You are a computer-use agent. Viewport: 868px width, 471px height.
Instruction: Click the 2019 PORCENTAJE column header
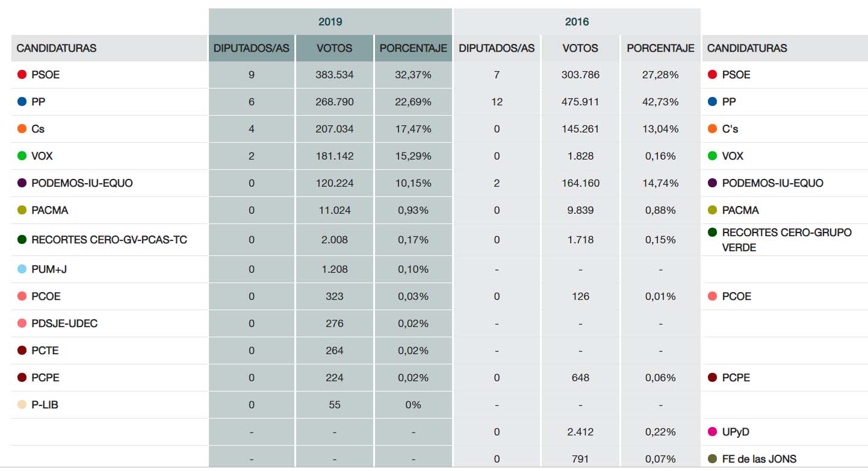[x=413, y=48]
